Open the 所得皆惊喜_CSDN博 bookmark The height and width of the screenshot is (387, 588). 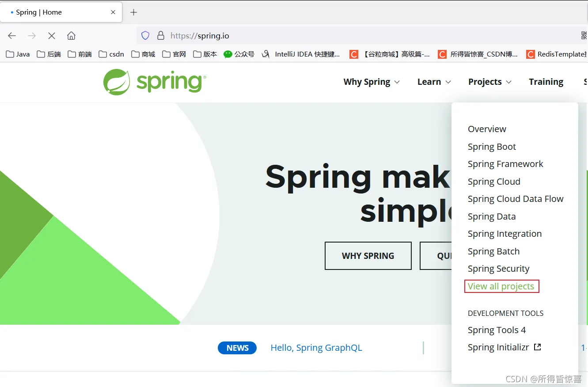(x=478, y=54)
